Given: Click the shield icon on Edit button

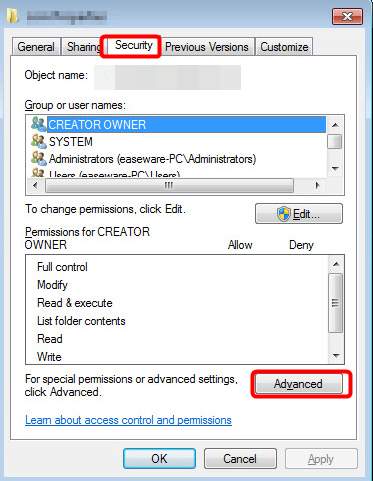Looking at the screenshot, I should click(283, 214).
